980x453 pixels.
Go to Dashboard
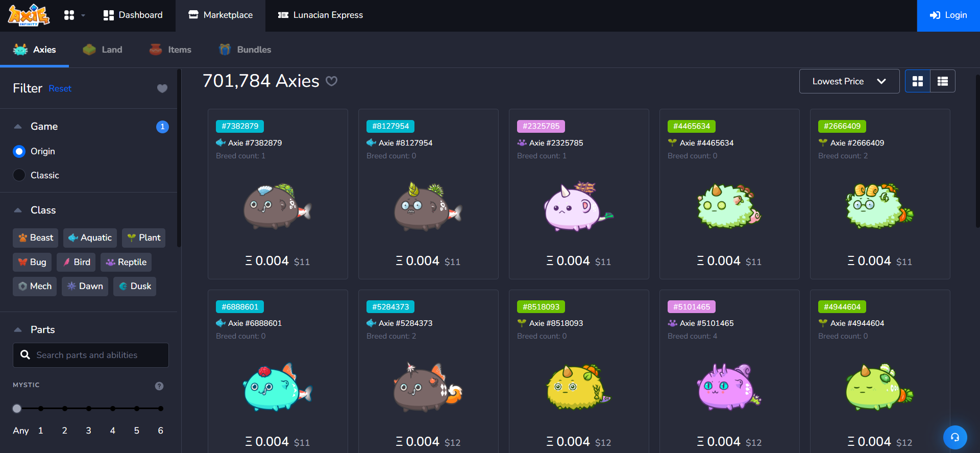click(x=133, y=15)
